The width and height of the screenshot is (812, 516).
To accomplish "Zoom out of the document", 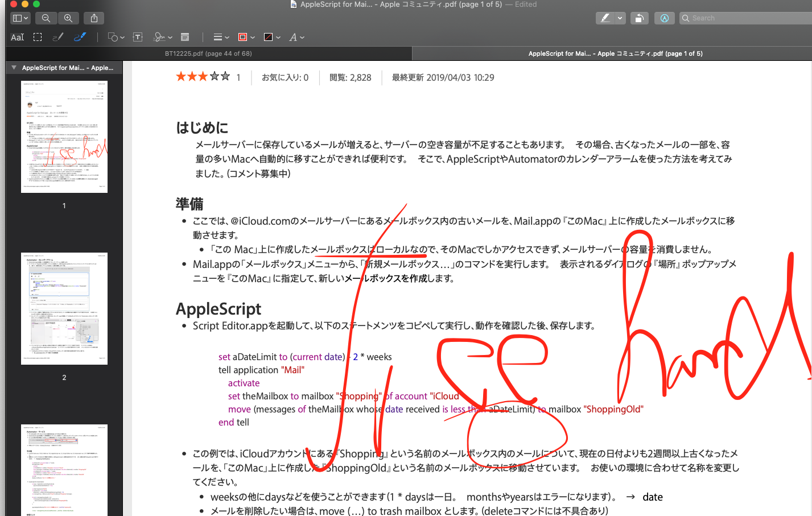I will pyautogui.click(x=46, y=18).
